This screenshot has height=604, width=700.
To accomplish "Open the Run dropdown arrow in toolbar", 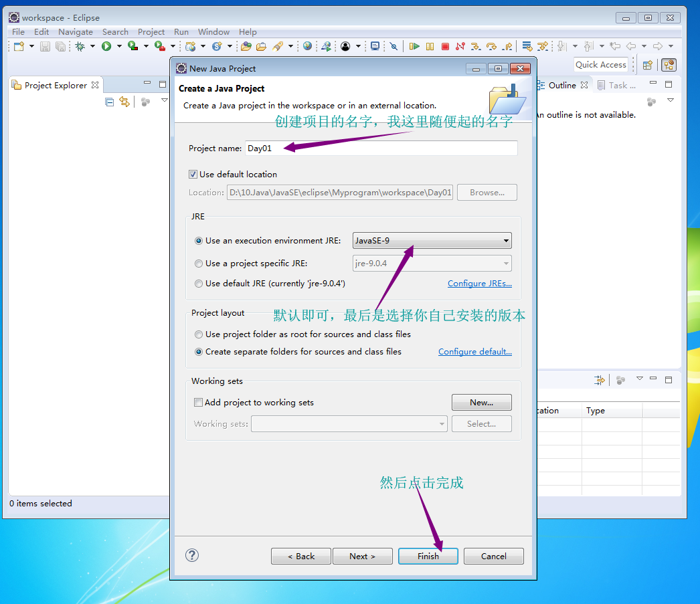I will coord(119,46).
